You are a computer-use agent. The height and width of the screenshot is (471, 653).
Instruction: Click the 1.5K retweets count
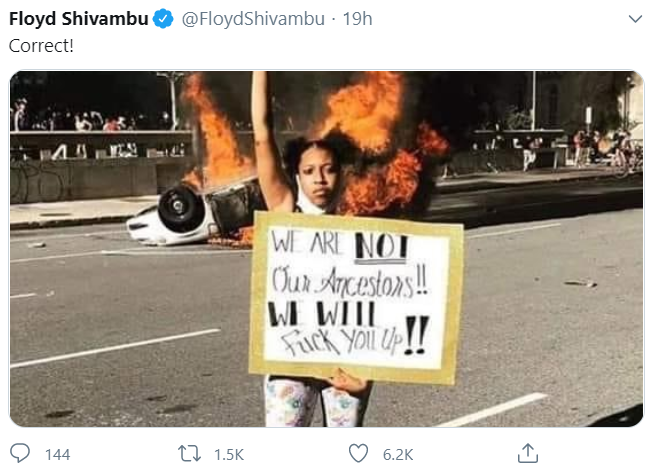pos(229,454)
